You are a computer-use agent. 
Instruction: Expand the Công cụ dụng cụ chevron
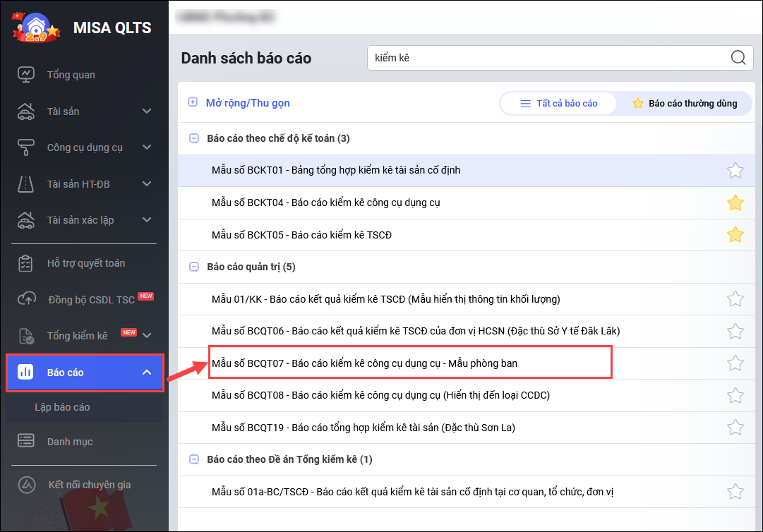[147, 147]
